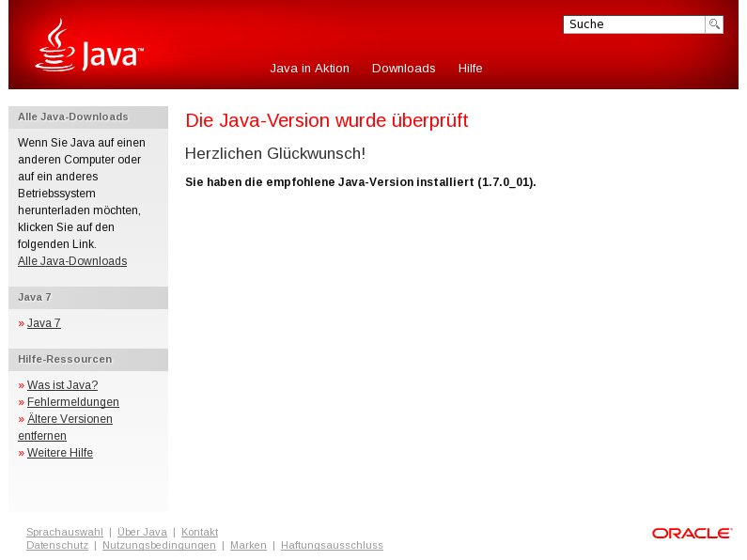
Task: Open the Downloads navigation item
Action: pos(403,68)
